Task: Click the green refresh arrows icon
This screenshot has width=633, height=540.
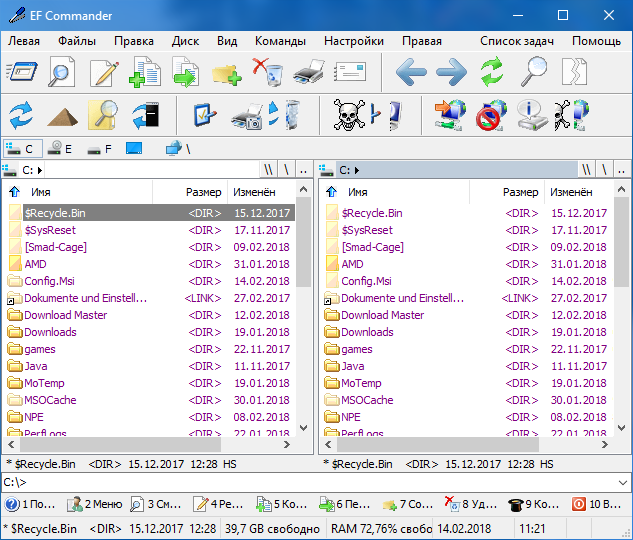Action: click(491, 72)
